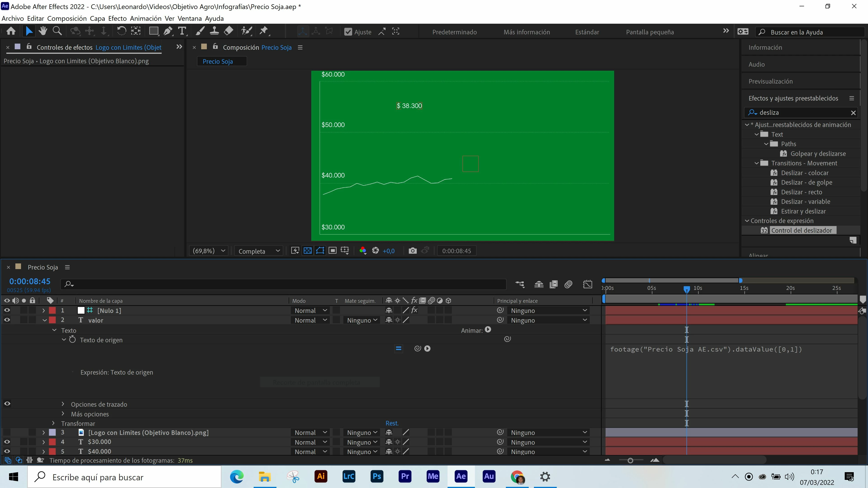Image resolution: width=868 pixels, height=488 pixels.
Task: Click the snapshot camera icon
Action: pyautogui.click(x=413, y=251)
